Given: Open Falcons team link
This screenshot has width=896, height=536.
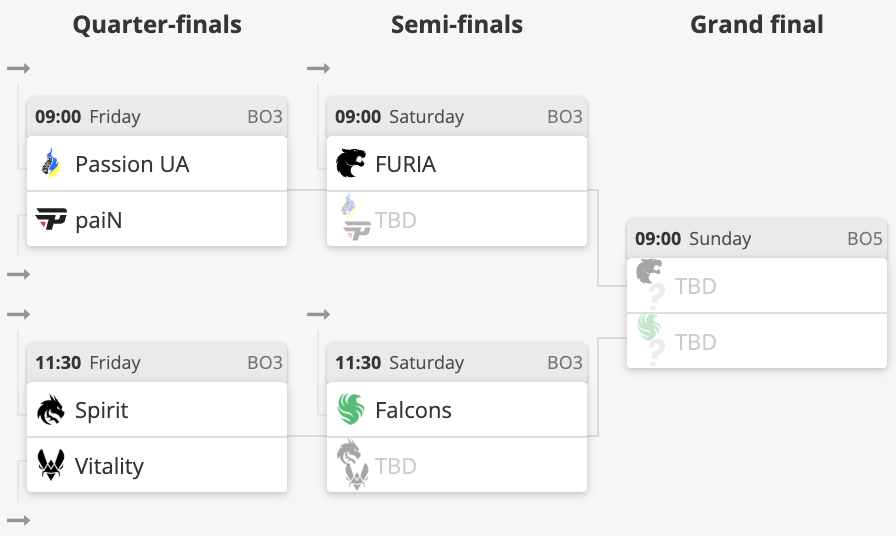Looking at the screenshot, I should [413, 410].
